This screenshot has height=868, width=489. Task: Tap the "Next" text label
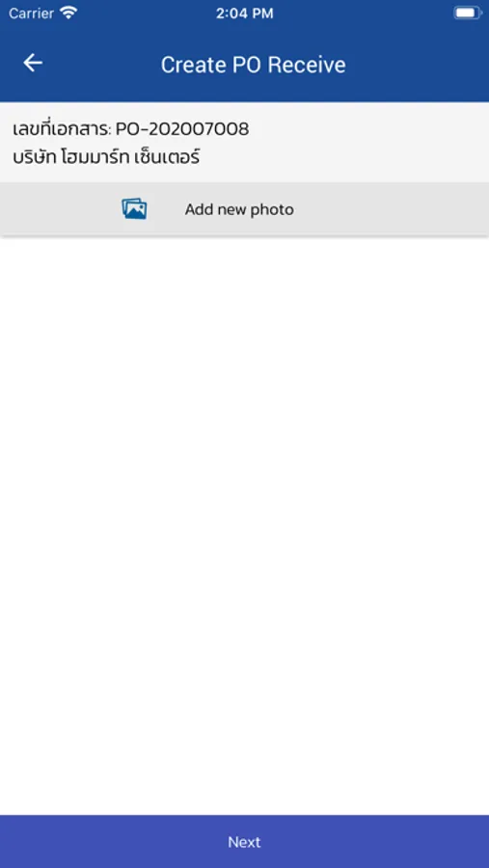(x=244, y=842)
